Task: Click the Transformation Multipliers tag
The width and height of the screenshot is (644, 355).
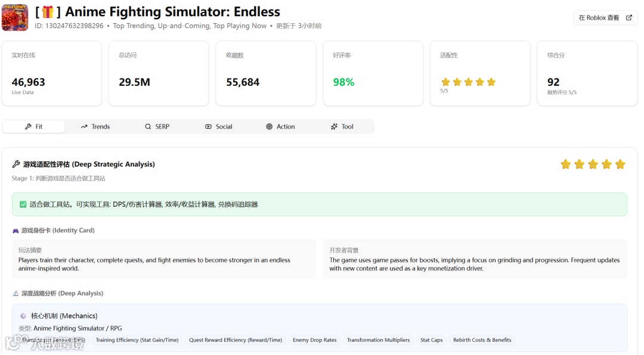Action: coord(378,340)
